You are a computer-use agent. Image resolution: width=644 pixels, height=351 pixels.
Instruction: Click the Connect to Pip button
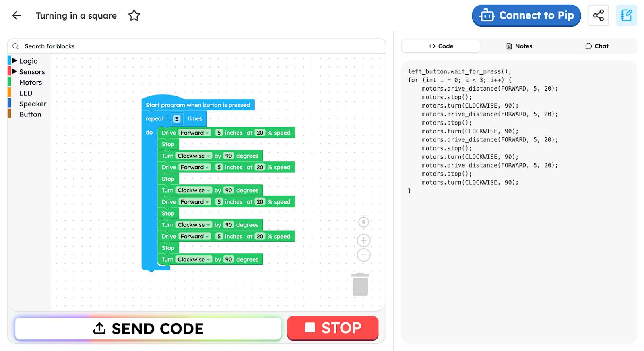[x=526, y=16]
